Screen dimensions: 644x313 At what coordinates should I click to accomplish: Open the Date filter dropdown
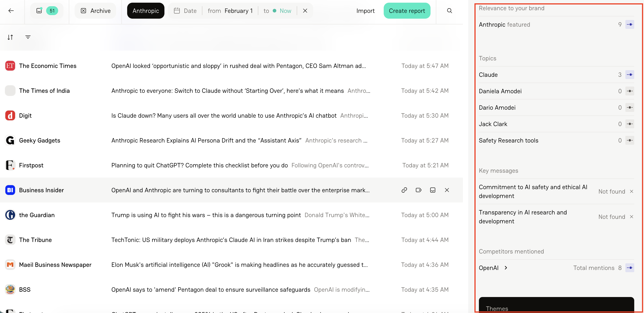point(185,10)
